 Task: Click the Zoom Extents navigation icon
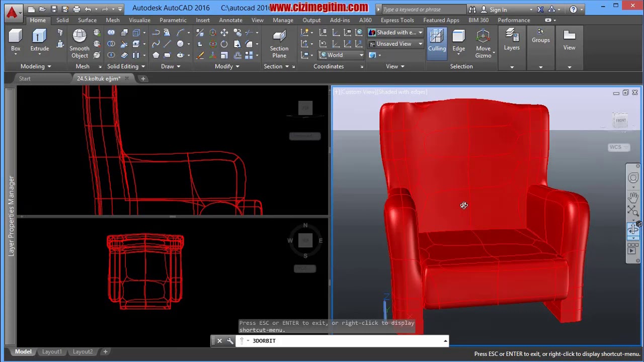pyautogui.click(x=633, y=211)
